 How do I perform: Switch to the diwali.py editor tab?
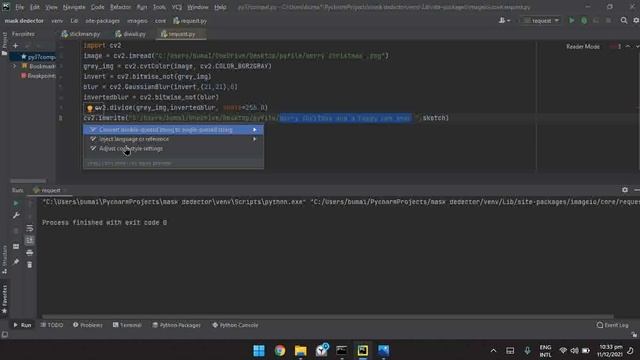131,34
